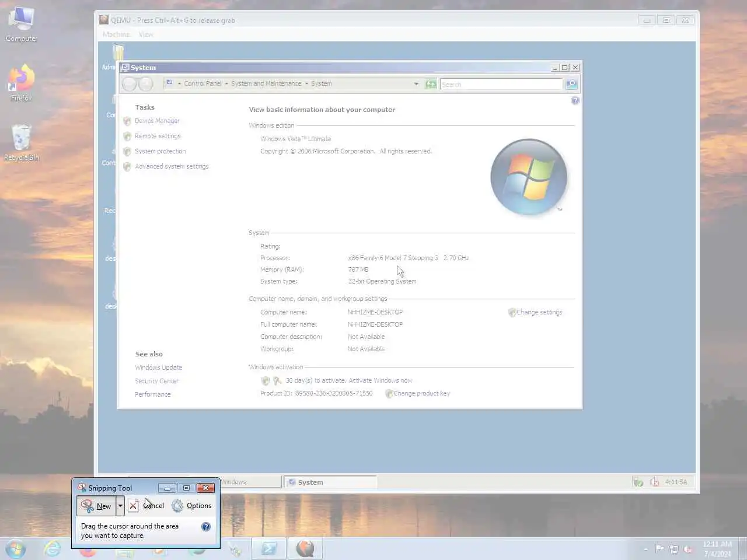Click System and Maintenance breadcrumb
The height and width of the screenshot is (560, 747).
click(266, 83)
